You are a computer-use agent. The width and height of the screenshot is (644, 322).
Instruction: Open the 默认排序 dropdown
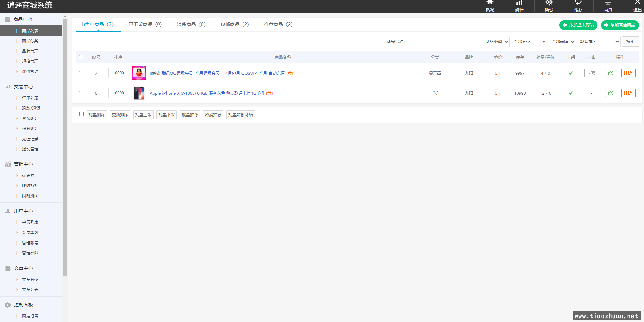[x=599, y=42]
